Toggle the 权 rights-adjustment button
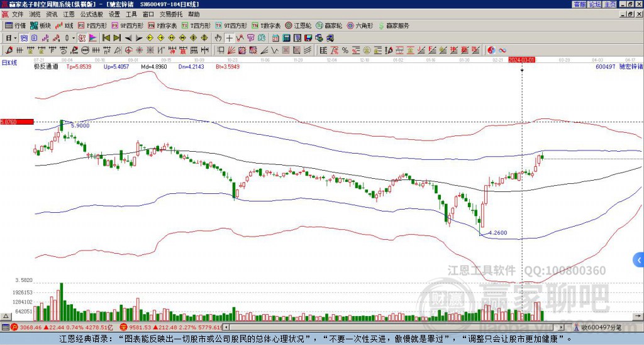644x345 pixels. click(x=82, y=38)
